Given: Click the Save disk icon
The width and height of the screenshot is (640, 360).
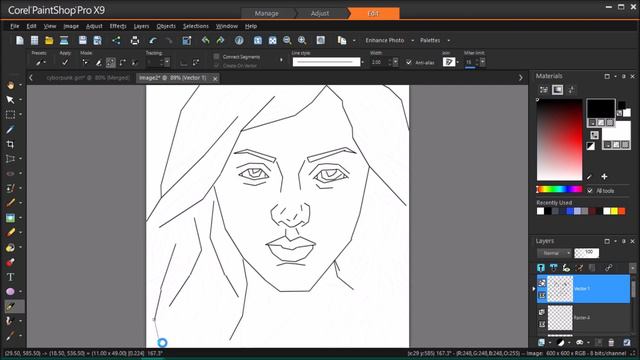Looking at the screenshot, I should pos(82,40).
